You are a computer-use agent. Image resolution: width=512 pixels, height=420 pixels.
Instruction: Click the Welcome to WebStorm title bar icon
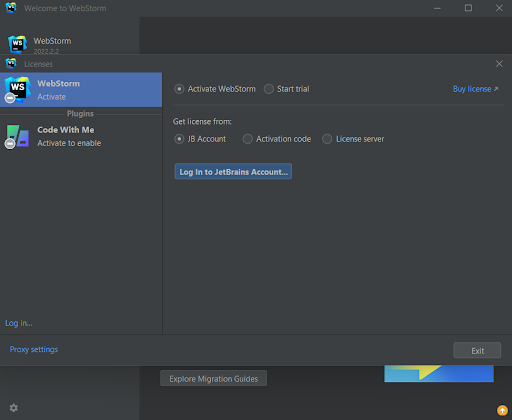(x=11, y=8)
